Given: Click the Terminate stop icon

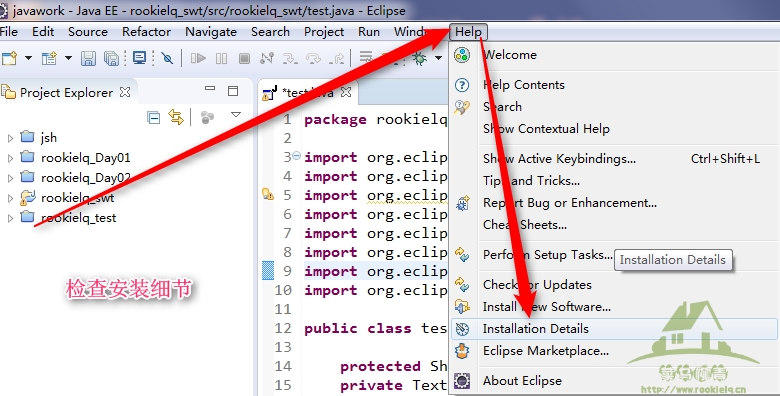Looking at the screenshot, I should 244,58.
